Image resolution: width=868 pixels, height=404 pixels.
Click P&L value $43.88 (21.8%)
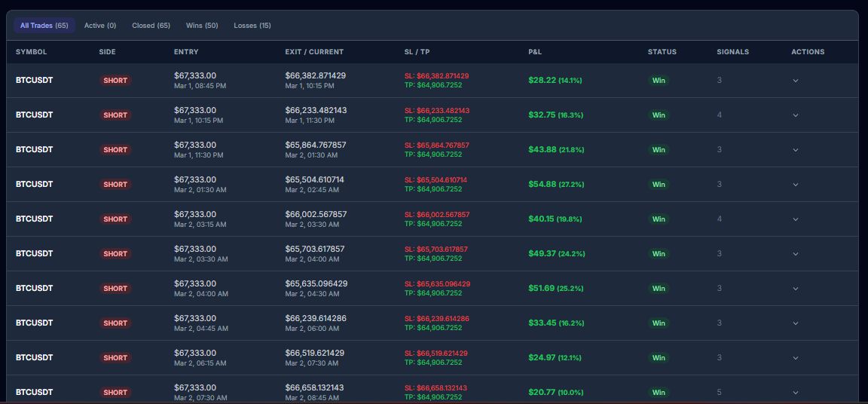(x=556, y=149)
